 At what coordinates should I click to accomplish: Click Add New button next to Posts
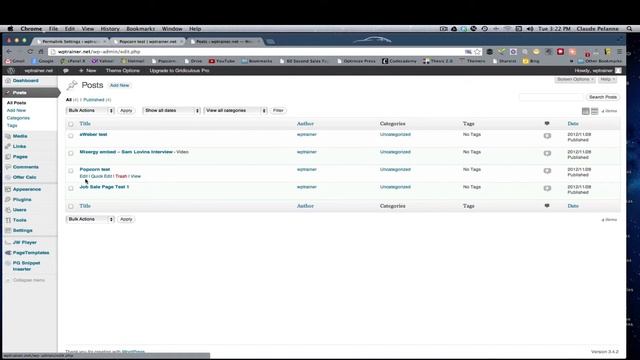point(120,85)
